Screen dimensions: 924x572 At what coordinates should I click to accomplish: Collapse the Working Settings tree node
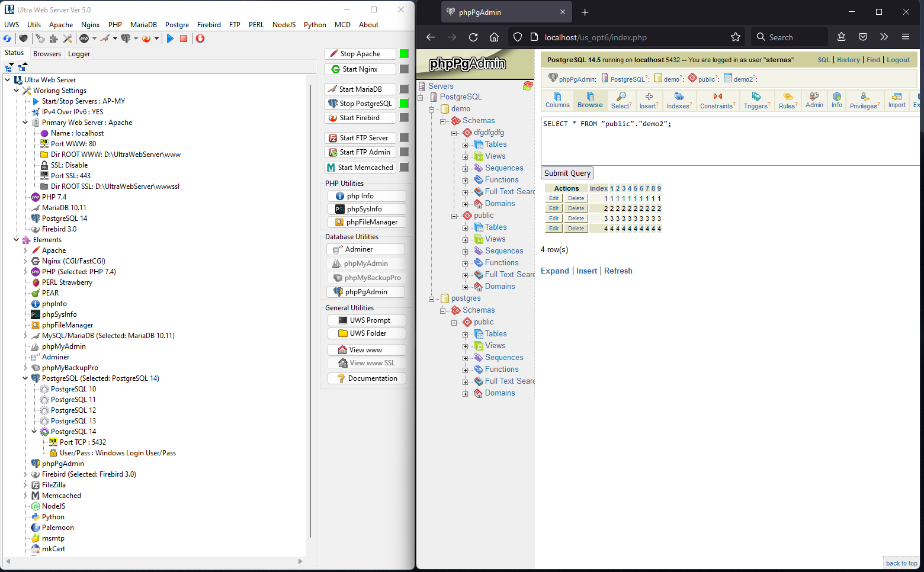16,90
